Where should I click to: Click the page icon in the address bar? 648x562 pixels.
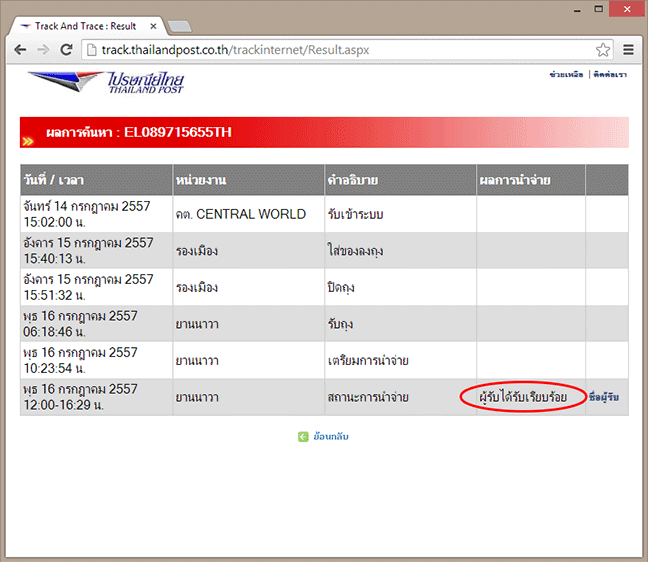point(91,49)
